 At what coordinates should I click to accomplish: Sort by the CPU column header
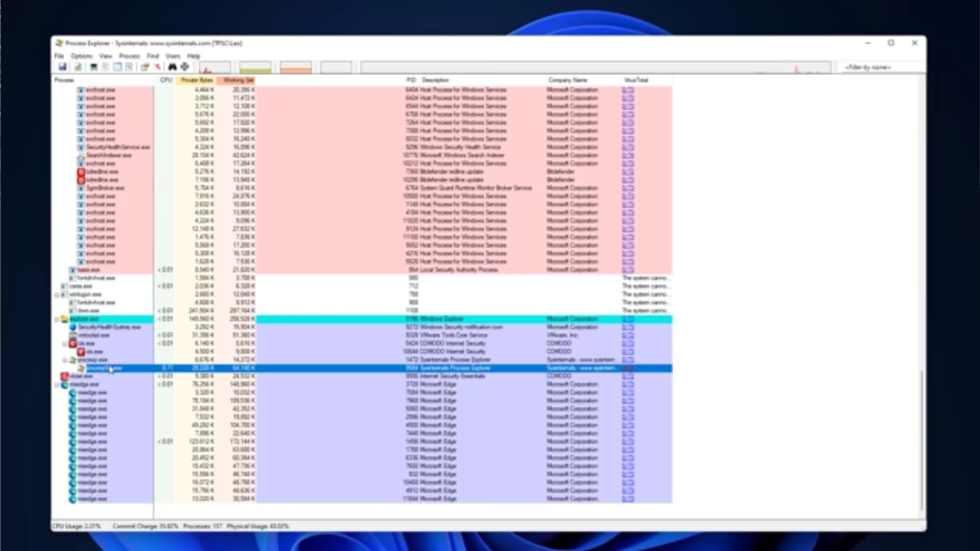[164, 80]
